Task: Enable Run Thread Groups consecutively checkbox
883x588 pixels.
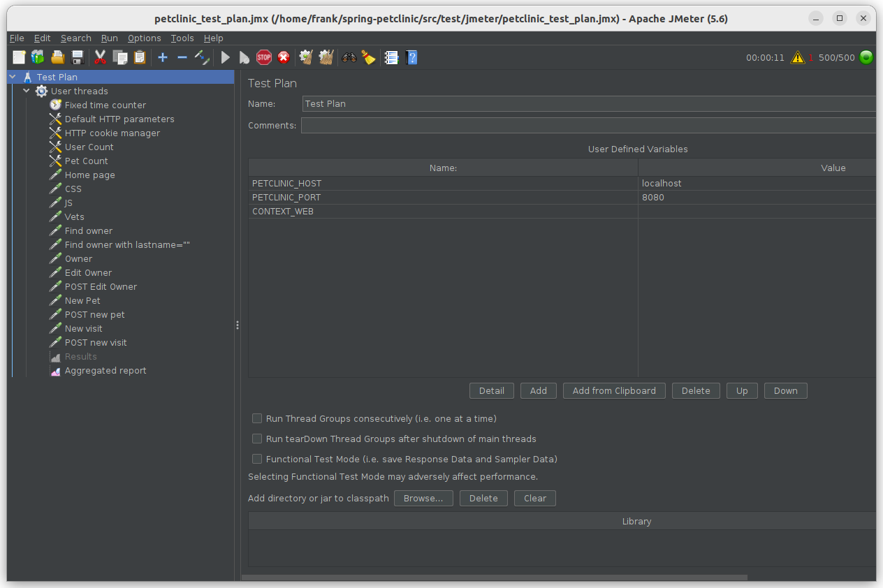Action: pos(257,419)
